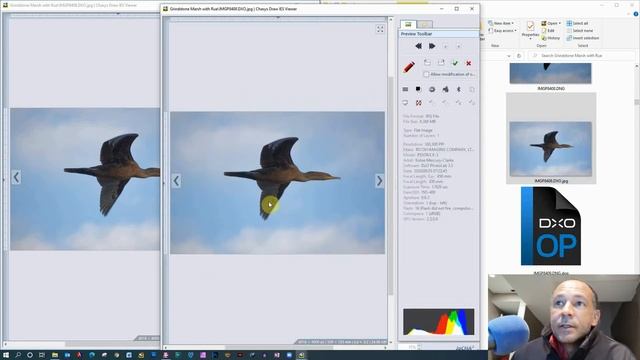Click left chevron in background viewer window

(x=16, y=177)
